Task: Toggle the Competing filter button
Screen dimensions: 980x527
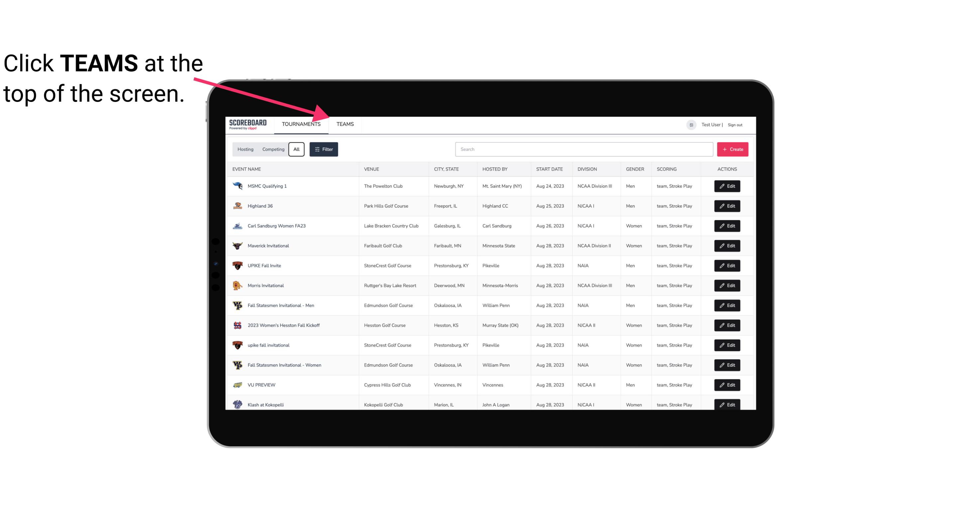Action: tap(272, 149)
